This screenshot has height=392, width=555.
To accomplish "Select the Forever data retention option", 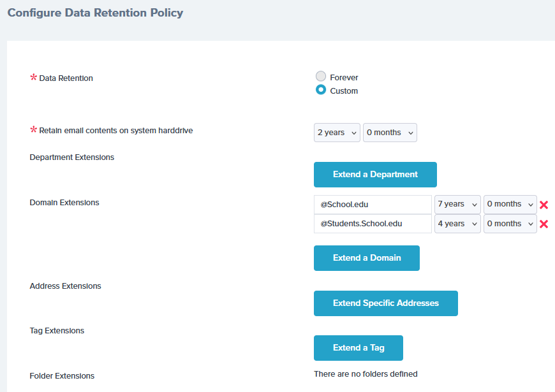I will [x=321, y=77].
